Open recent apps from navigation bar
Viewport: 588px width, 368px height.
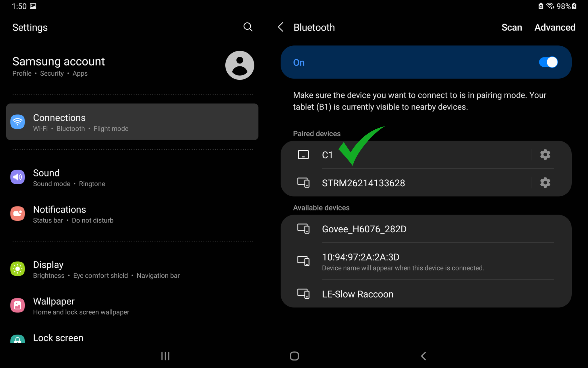[x=165, y=356]
